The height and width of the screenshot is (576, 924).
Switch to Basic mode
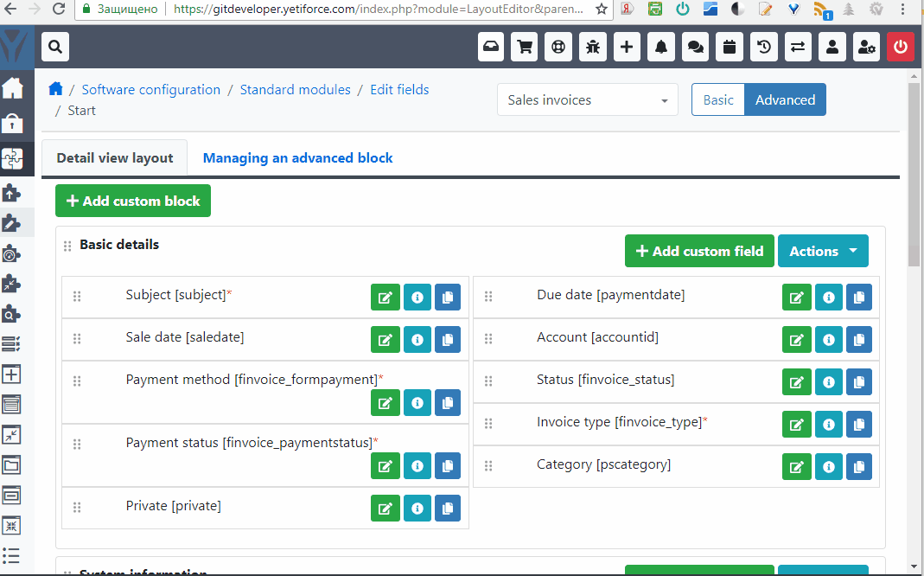pyautogui.click(x=718, y=99)
